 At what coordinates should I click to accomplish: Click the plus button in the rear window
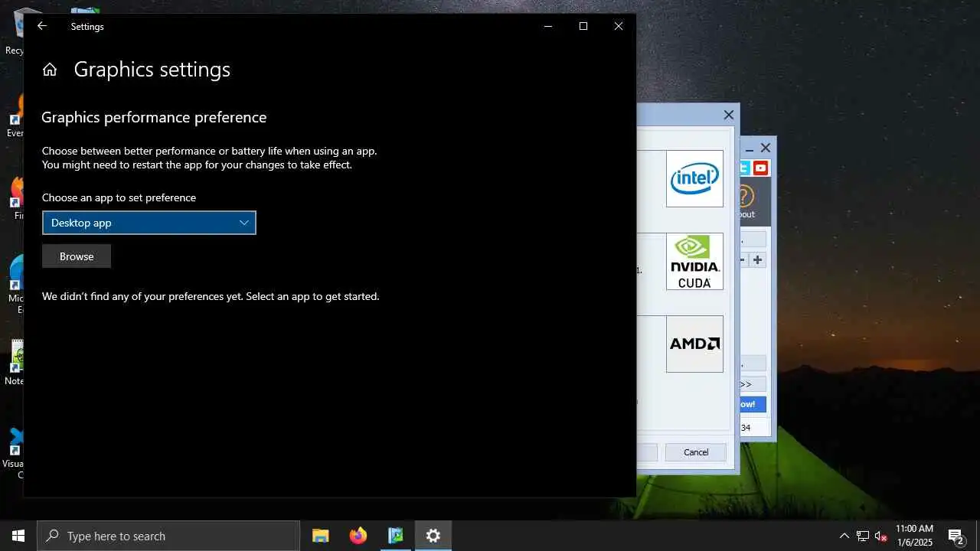(758, 259)
